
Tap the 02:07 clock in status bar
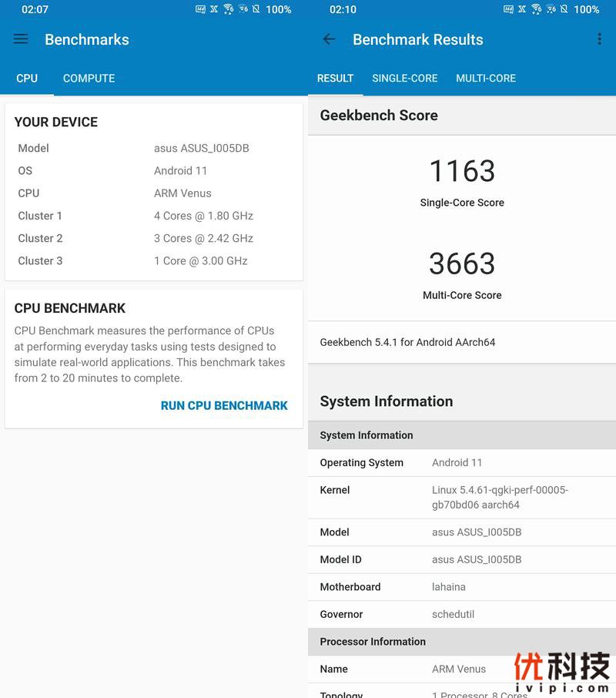[x=35, y=9]
